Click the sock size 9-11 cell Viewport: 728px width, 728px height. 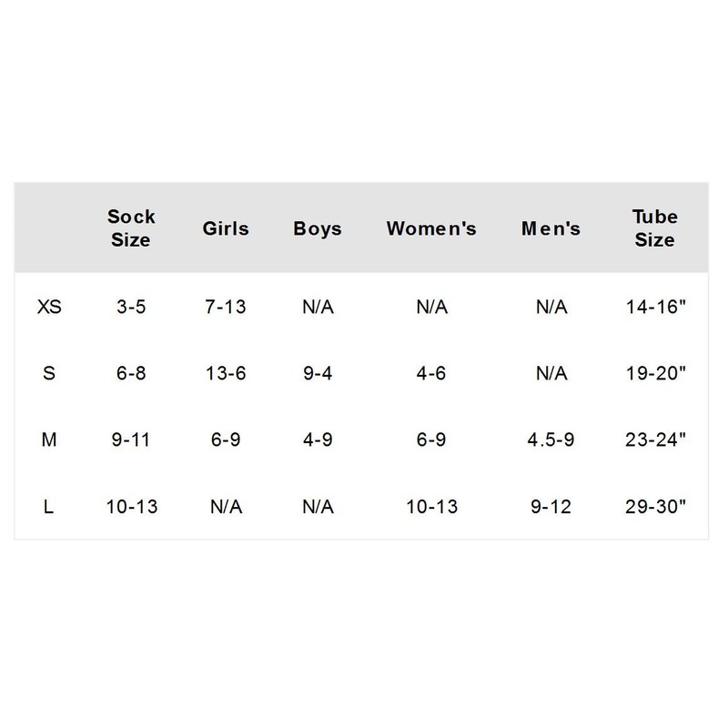point(131,440)
